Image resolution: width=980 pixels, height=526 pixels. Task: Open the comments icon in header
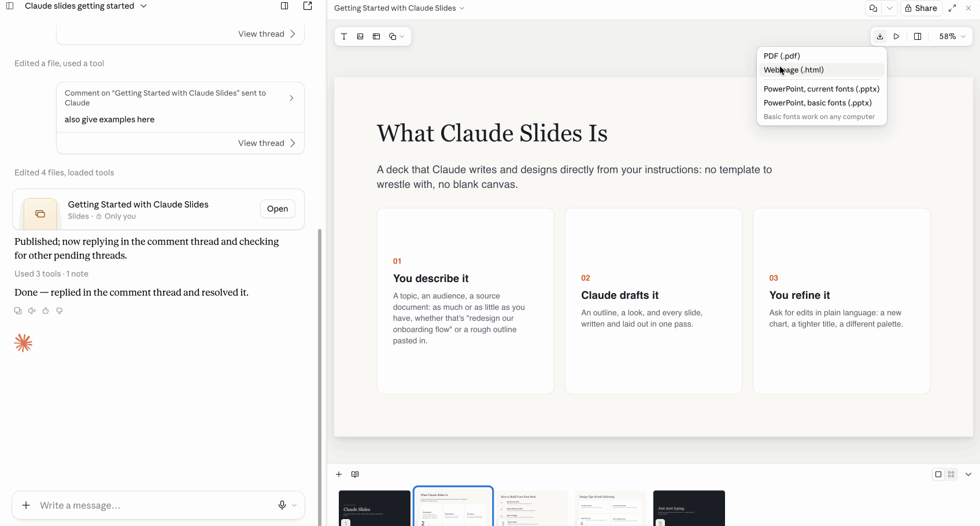pos(873,8)
